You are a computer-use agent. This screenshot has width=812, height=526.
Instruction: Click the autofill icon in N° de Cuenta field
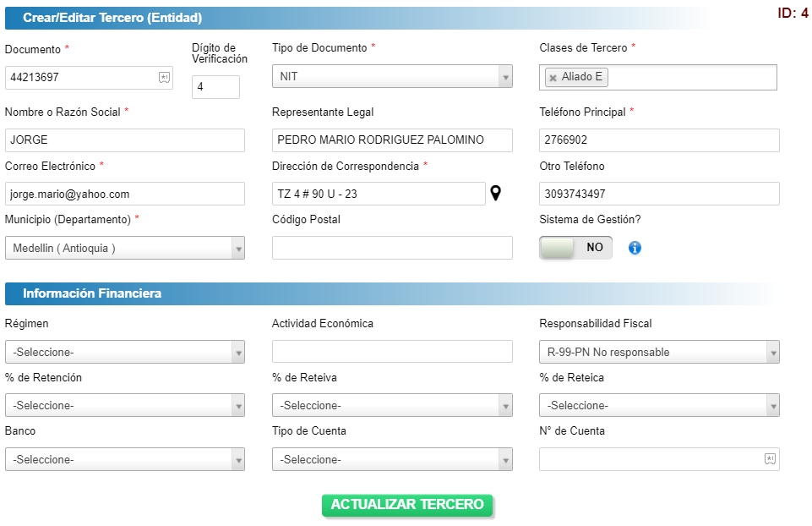click(770, 459)
